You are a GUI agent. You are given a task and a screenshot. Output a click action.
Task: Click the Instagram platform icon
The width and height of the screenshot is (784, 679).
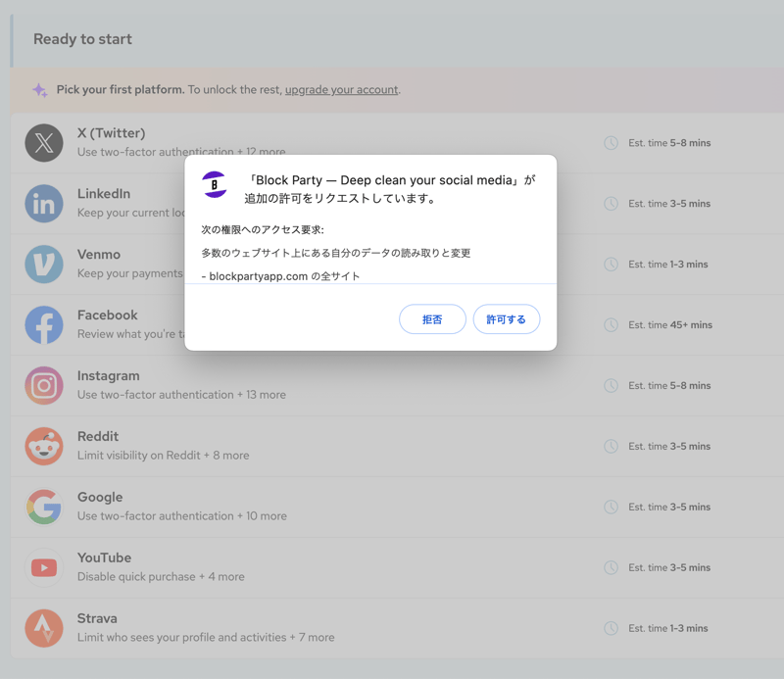coord(44,385)
